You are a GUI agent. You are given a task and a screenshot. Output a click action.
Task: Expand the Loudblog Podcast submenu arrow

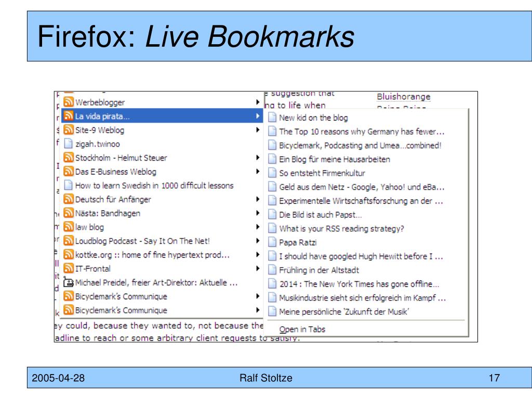(x=258, y=241)
